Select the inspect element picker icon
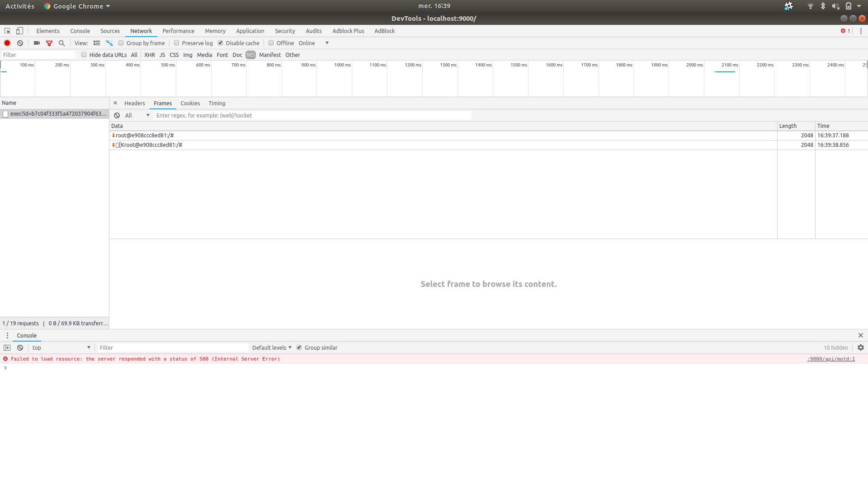Screen dimensions: 868x488 point(7,31)
